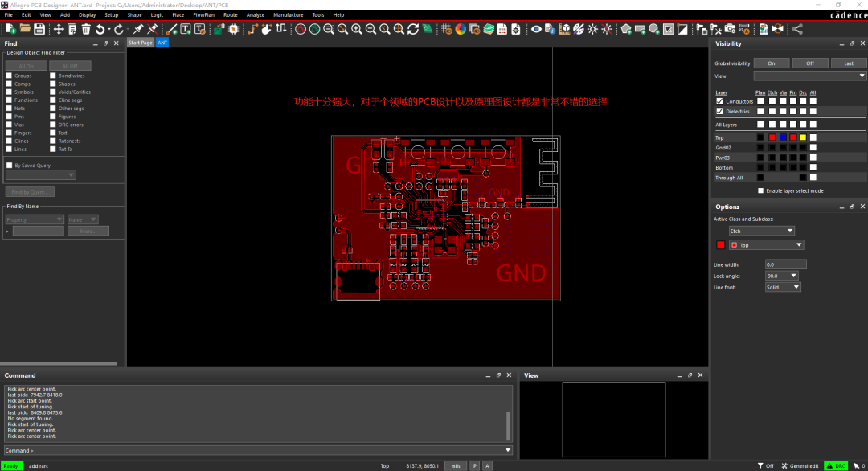Switch to the Start Page tab
The image size is (868, 471).
tap(141, 43)
